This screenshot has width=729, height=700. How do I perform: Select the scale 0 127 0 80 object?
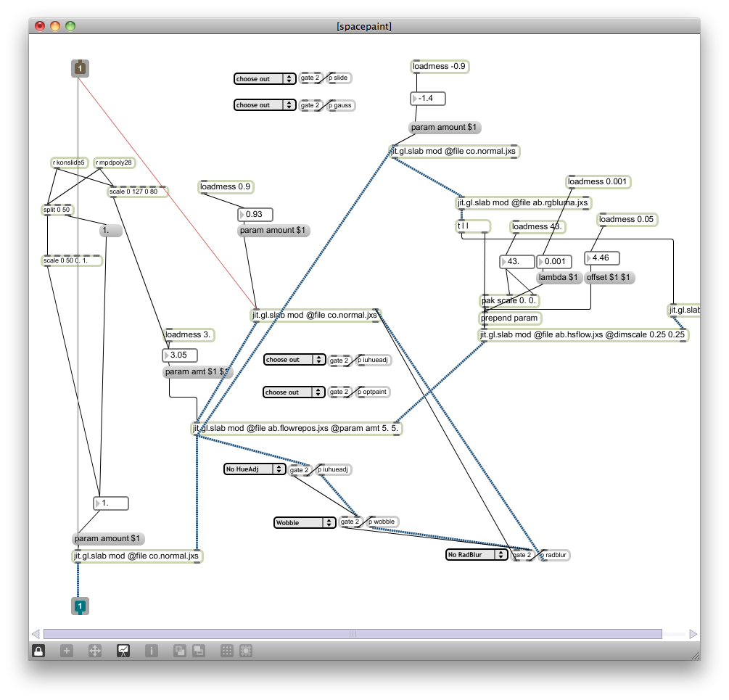tap(138, 192)
